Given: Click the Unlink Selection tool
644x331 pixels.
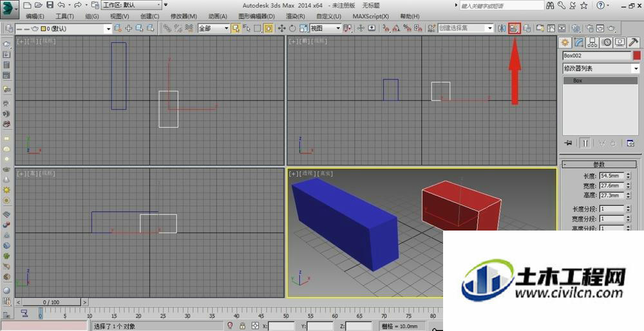Looking at the screenshot, I should click(178, 28).
